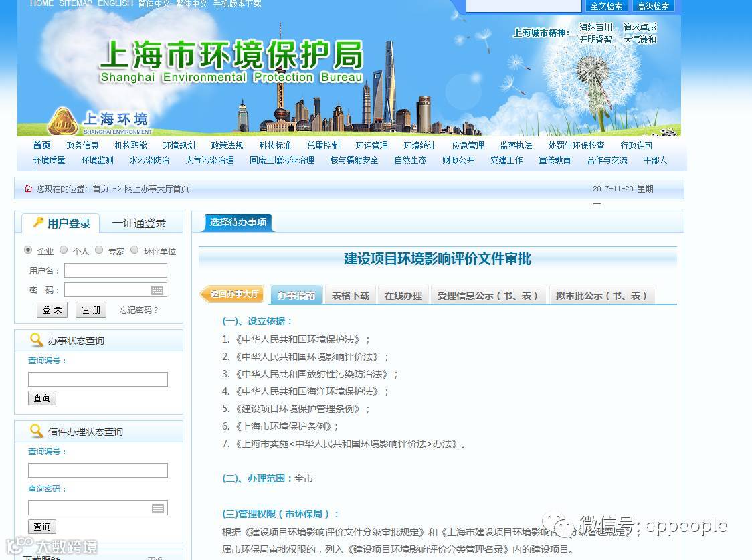This screenshot has width=752, height=560.
Task: Click the 忘记密码？ link
Action: 138,310
